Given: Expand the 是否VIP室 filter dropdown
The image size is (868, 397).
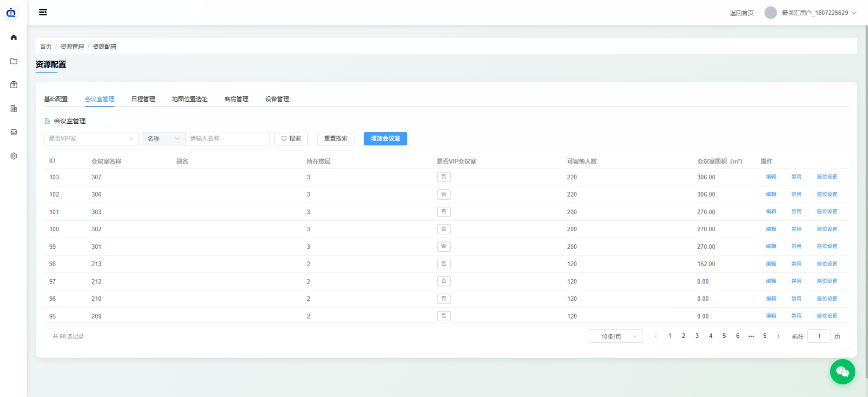Looking at the screenshot, I should point(91,139).
